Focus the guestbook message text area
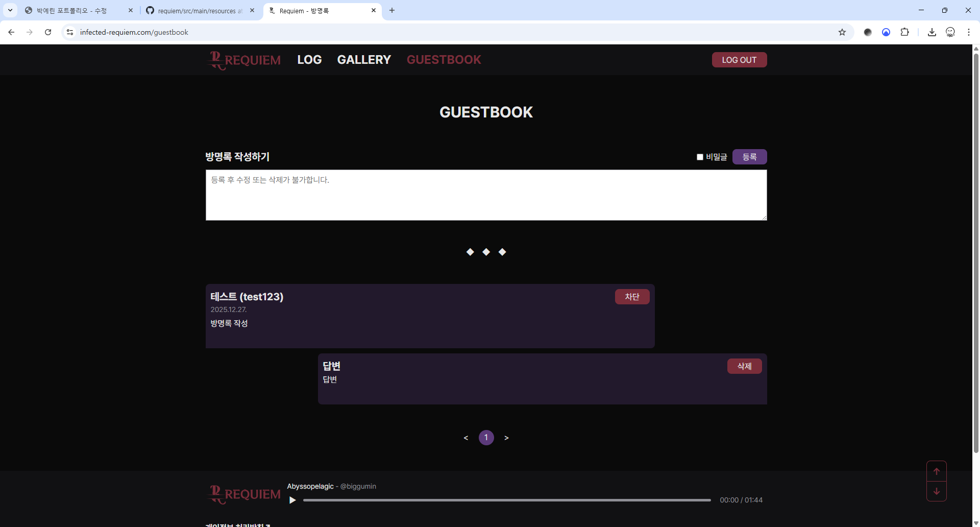980x527 pixels. (486, 195)
